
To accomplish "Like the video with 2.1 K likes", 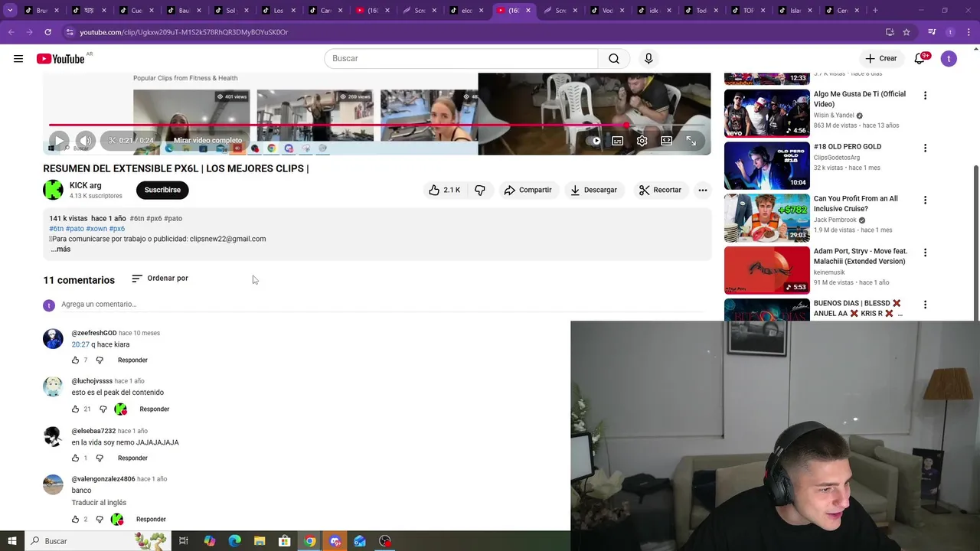I will coord(444,190).
